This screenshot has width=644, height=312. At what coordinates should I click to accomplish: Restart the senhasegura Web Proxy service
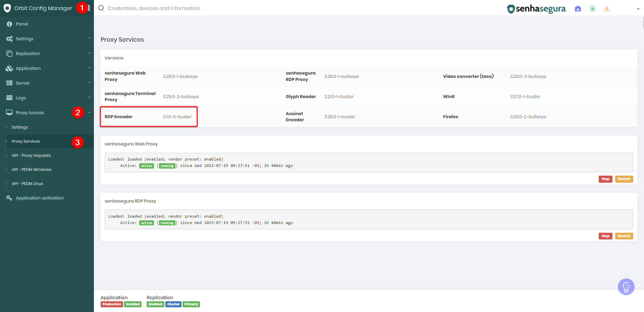pos(624,179)
